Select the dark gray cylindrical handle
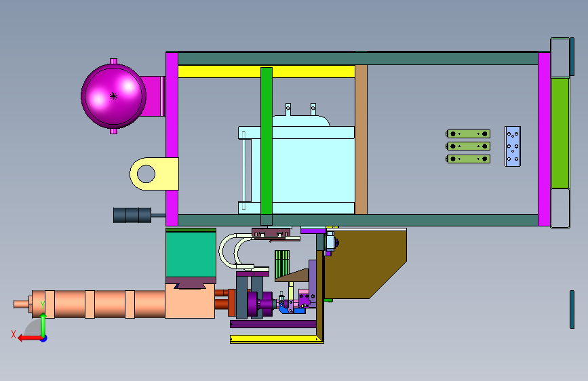This screenshot has height=381, width=588. pos(132,216)
